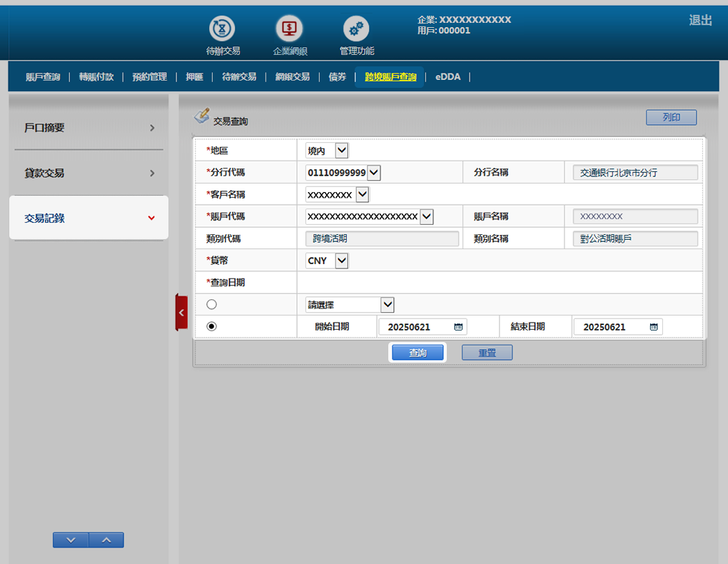Click the *查詢日期 label
The width and height of the screenshot is (728, 564).
pyautogui.click(x=225, y=283)
